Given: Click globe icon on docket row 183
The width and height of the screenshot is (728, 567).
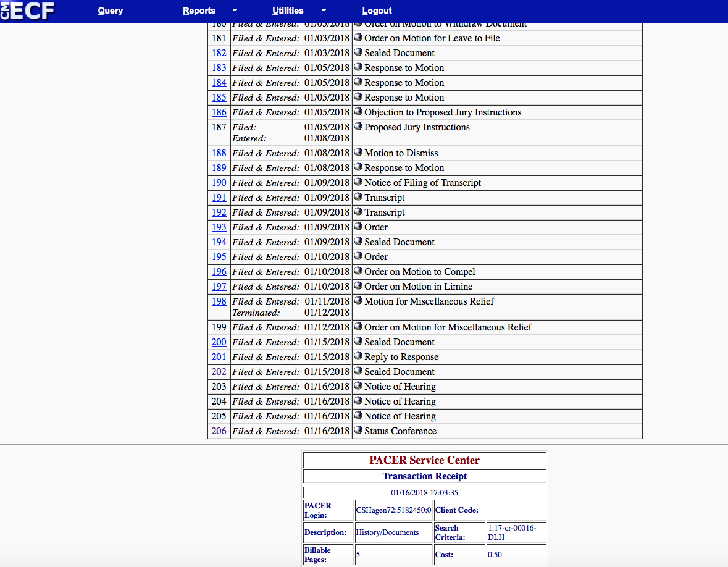Looking at the screenshot, I should tap(358, 67).
